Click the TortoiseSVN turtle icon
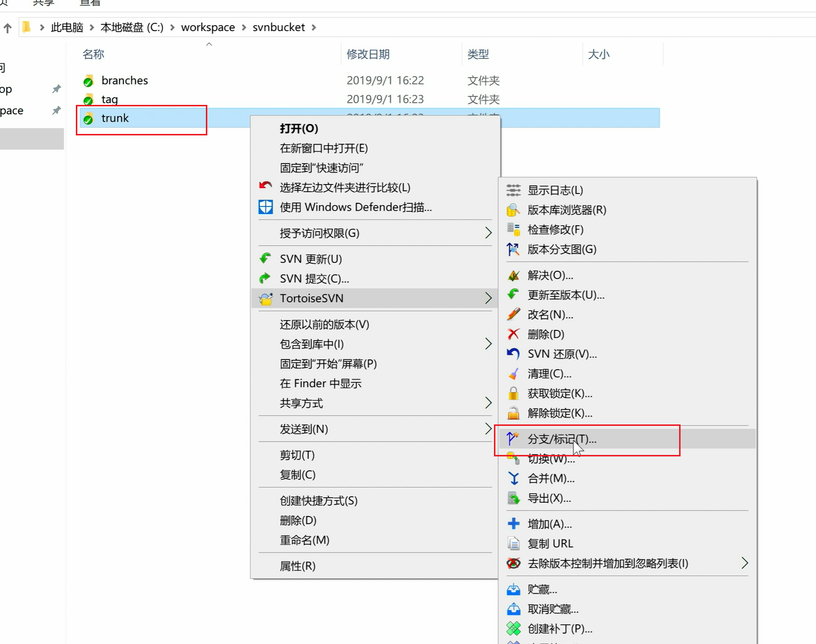This screenshot has width=816, height=644. pos(265,298)
